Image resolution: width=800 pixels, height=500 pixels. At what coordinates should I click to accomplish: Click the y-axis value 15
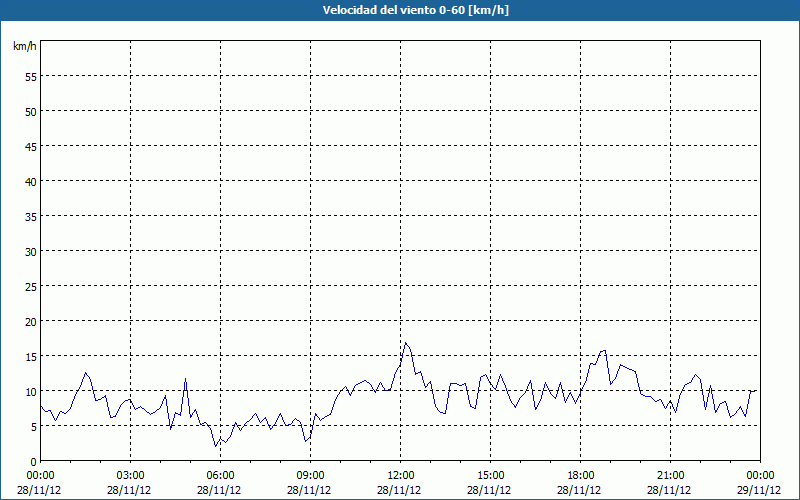click(x=31, y=356)
